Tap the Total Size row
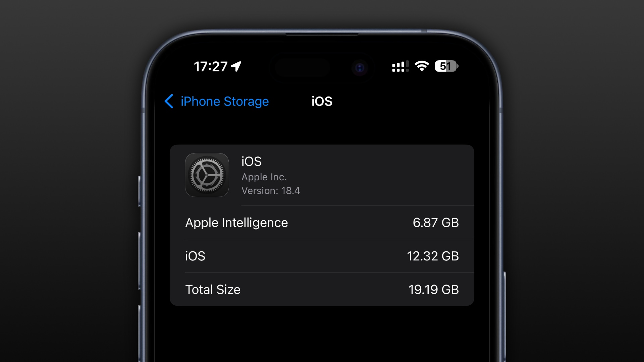This screenshot has width=644, height=362. (322, 290)
